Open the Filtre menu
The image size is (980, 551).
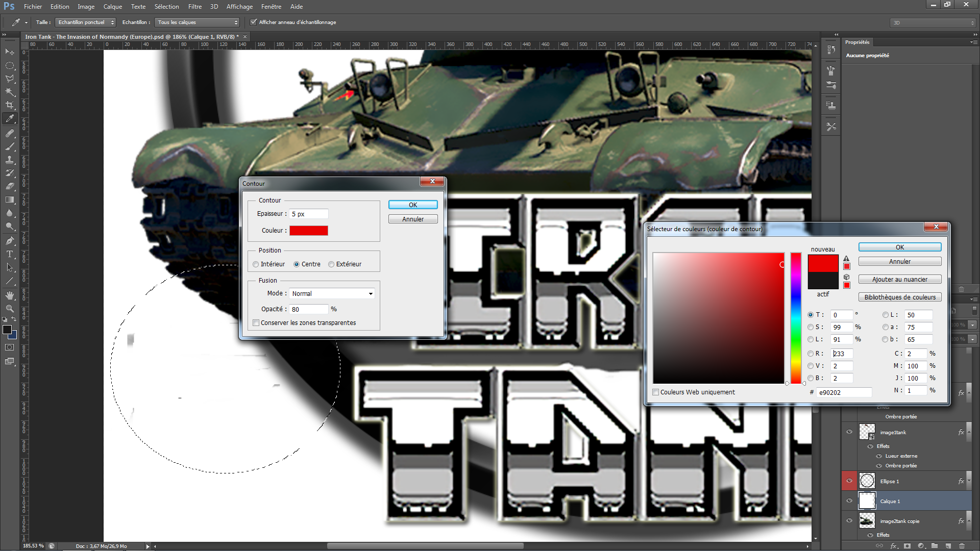coord(194,7)
